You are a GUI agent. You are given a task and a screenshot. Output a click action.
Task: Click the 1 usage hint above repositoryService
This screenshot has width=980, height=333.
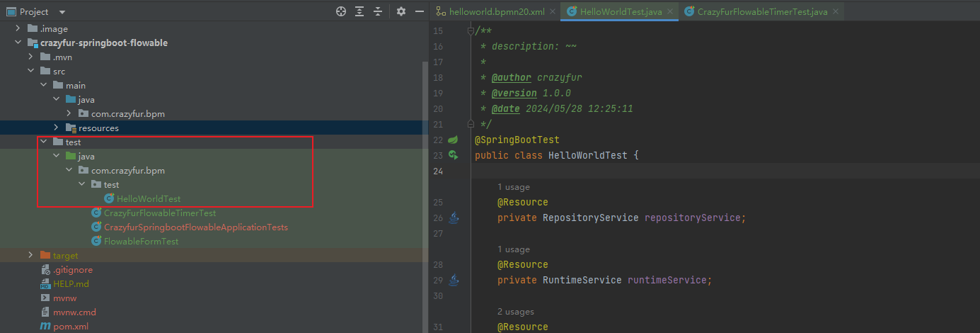514,187
